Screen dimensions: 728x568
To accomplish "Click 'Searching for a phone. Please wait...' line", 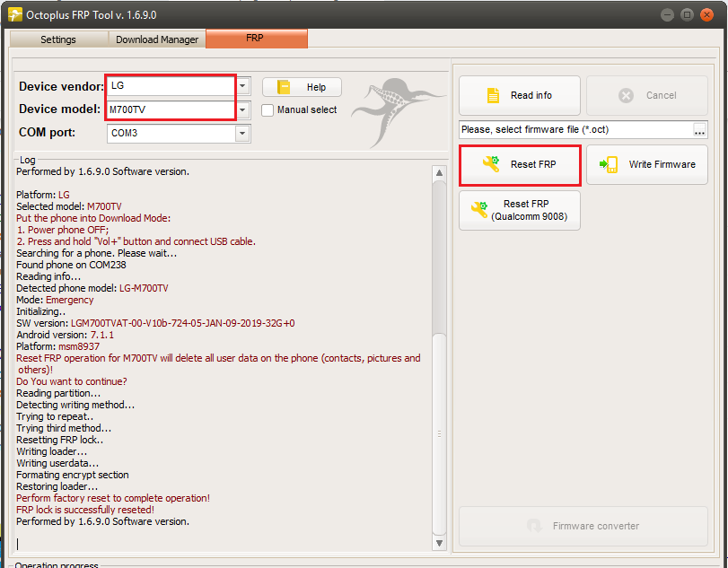I will pyautogui.click(x=97, y=253).
